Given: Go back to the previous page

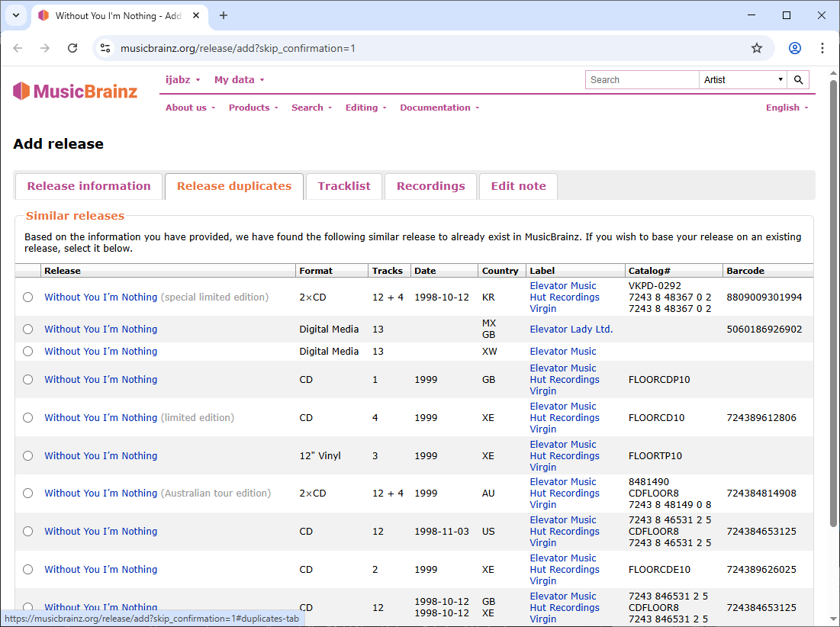Looking at the screenshot, I should pyautogui.click(x=18, y=48).
